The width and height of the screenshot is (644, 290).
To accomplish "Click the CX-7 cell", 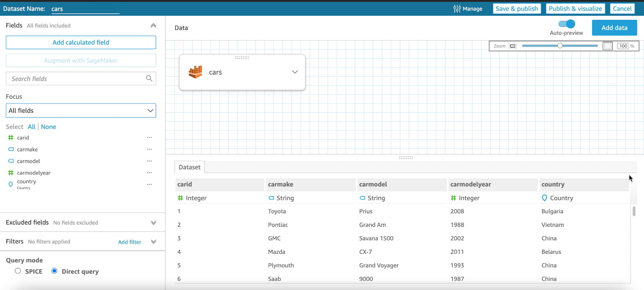I will 365,252.
